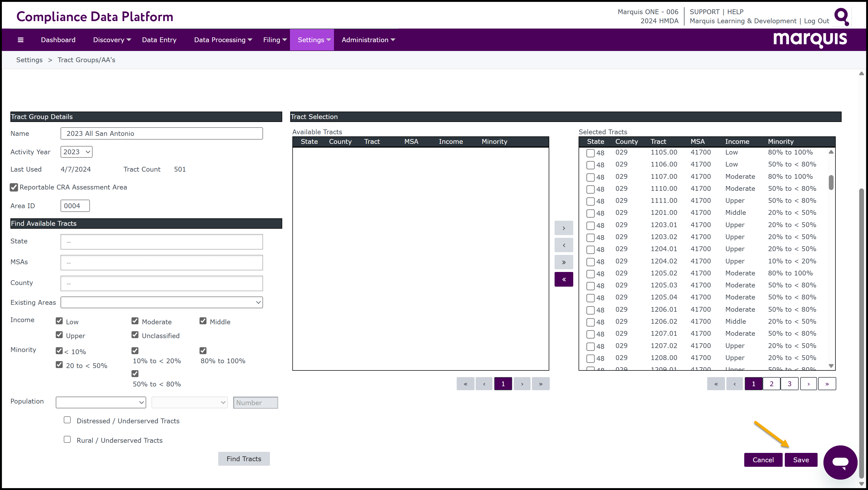Remove all selected tracts with purple double-left arrow

[x=563, y=279]
